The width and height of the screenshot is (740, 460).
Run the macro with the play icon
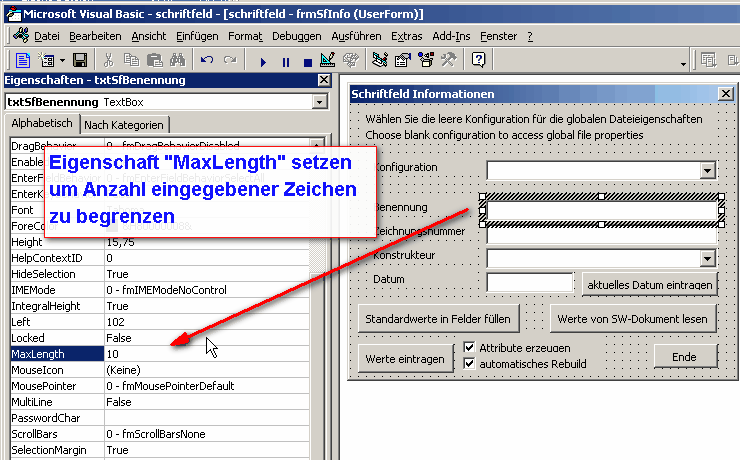click(x=263, y=62)
